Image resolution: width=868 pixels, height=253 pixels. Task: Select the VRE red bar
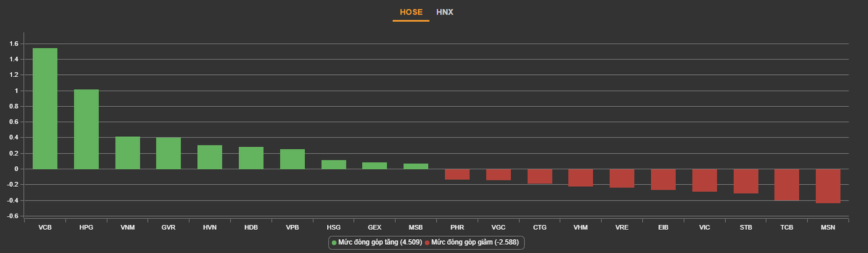(x=622, y=178)
